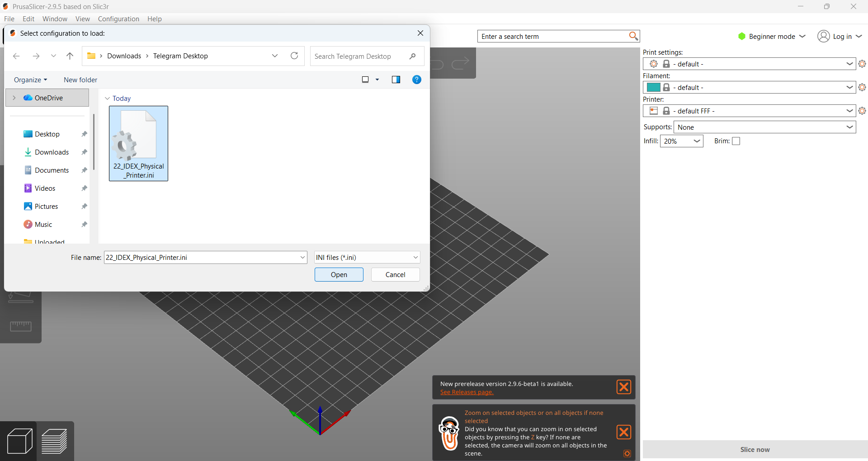Go up one folder level
The height and width of the screenshot is (461, 868).
pyautogui.click(x=70, y=56)
